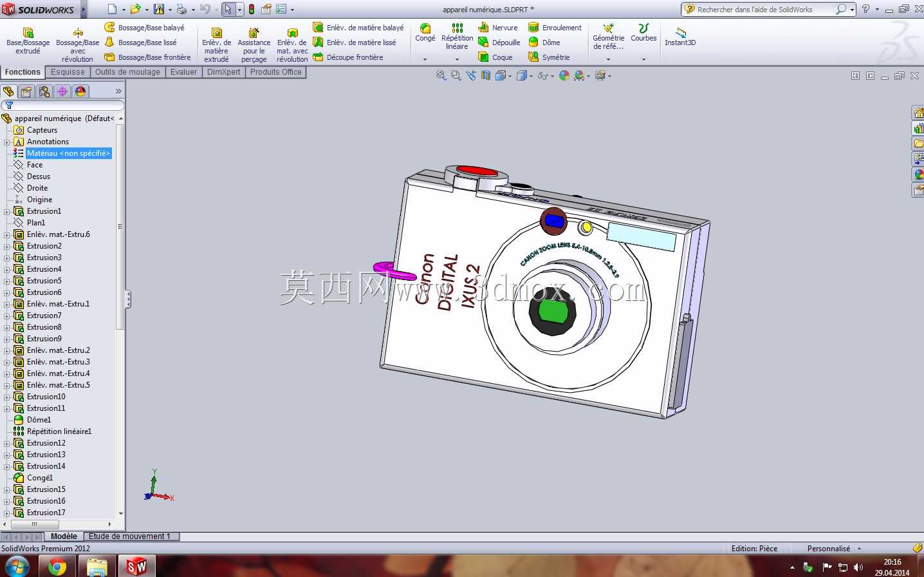Click Zoom to area icon in view toolbar
The width and height of the screenshot is (924, 577).
pos(456,75)
